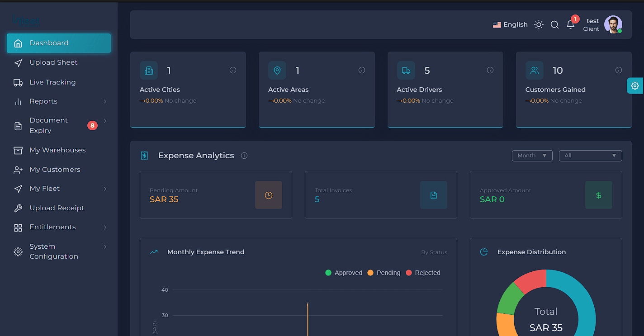The width and height of the screenshot is (644, 336).
Task: Toggle the Approved legend series
Action: coord(344,273)
